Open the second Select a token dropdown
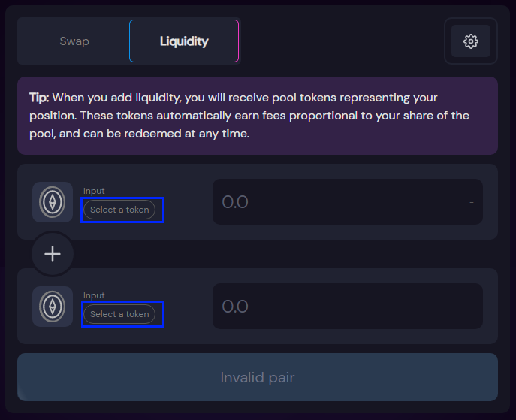The height and width of the screenshot is (420, 516). click(x=119, y=314)
